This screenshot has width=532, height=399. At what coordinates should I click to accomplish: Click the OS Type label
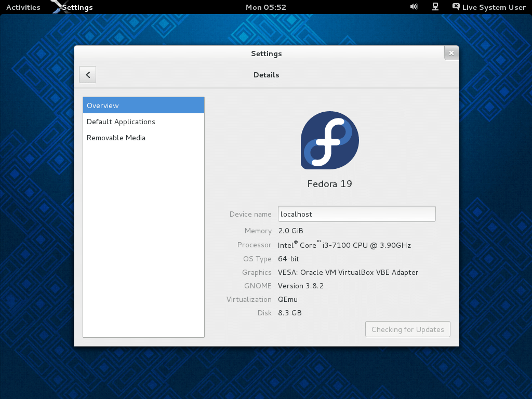coord(257,259)
